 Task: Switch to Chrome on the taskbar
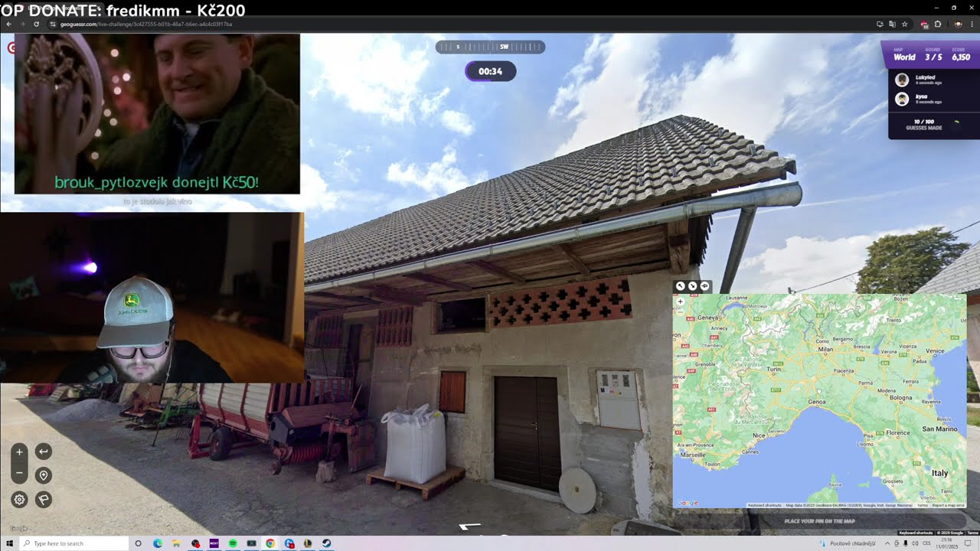pos(270,543)
